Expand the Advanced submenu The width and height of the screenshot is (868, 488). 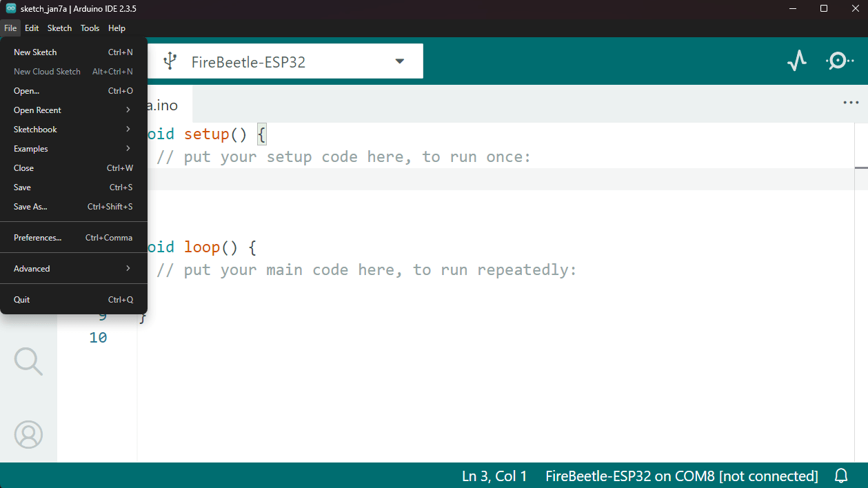[x=72, y=269]
